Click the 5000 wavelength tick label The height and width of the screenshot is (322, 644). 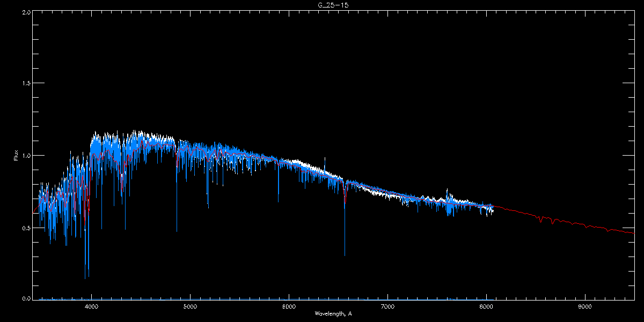(190, 307)
